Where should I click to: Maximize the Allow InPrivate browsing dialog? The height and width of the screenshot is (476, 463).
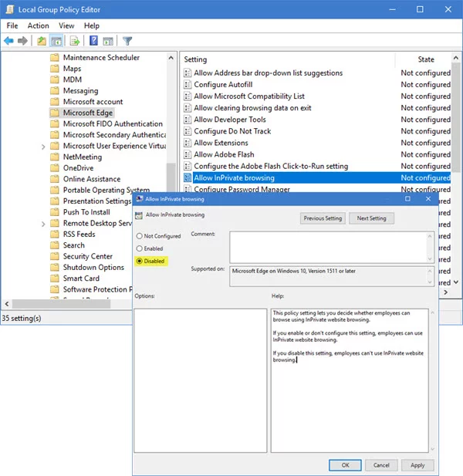(x=407, y=198)
